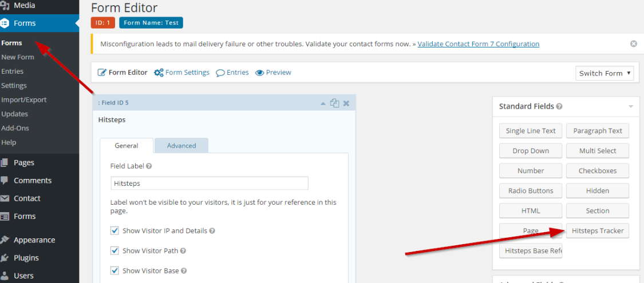
Task: Add an HTML field
Action: 531,211
